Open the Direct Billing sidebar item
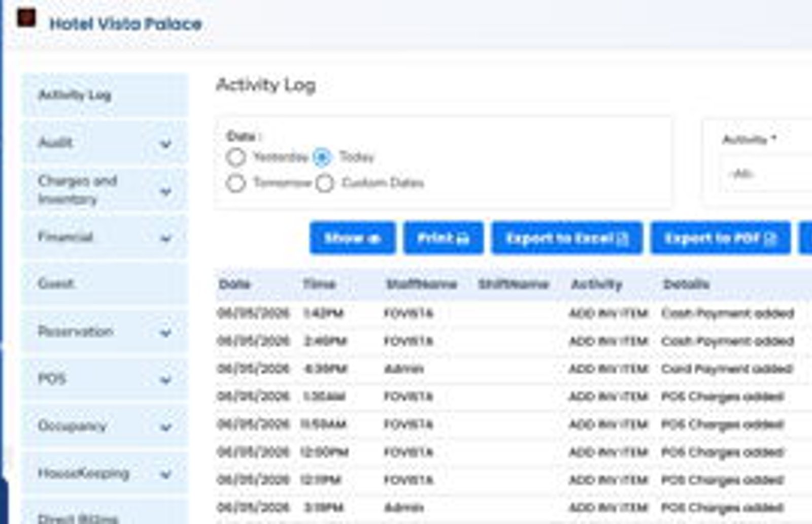This screenshot has width=812, height=524. click(105, 513)
